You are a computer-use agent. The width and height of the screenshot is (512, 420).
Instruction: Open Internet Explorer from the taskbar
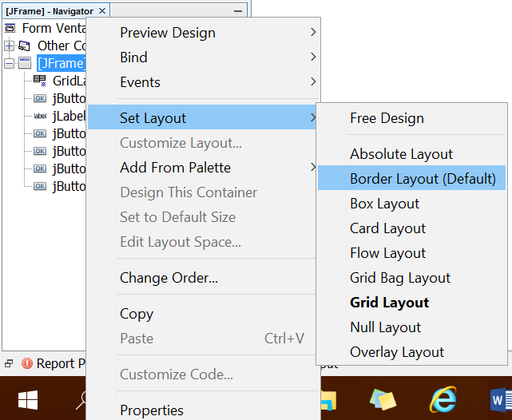point(443,398)
